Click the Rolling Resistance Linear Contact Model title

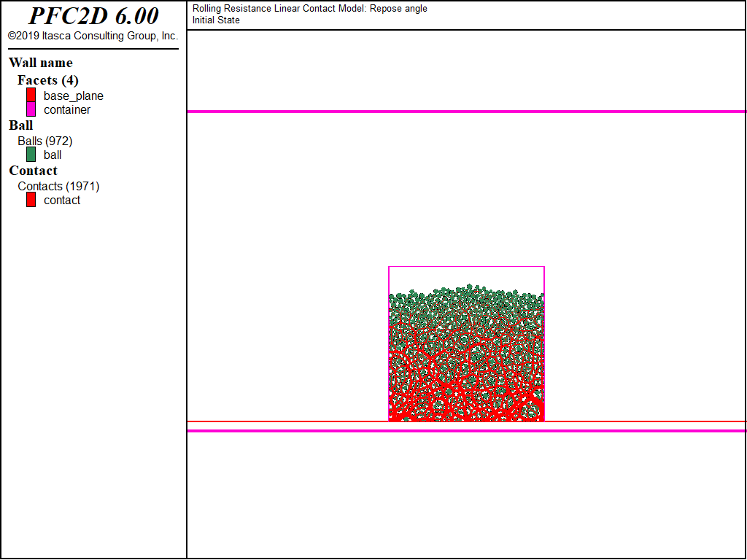point(309,9)
